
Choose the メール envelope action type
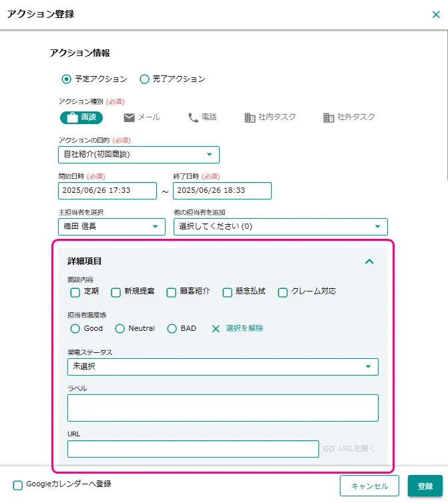click(142, 117)
